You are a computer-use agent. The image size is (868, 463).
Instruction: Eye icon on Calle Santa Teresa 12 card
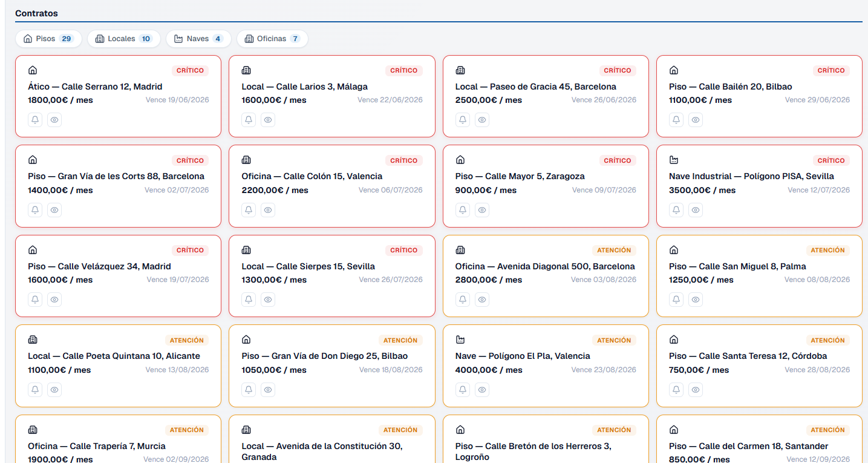tap(696, 390)
